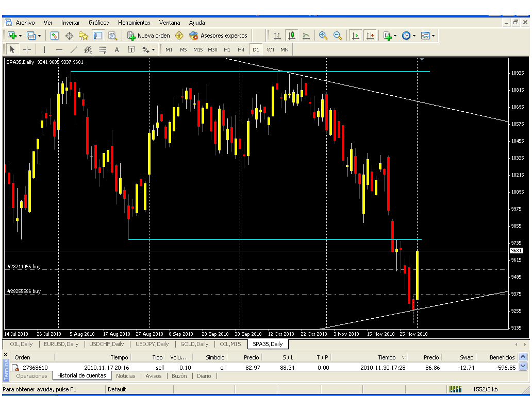Open the Market Watch window icon
Image resolution: width=532 pixels, height=396 pixels.
coord(54,36)
